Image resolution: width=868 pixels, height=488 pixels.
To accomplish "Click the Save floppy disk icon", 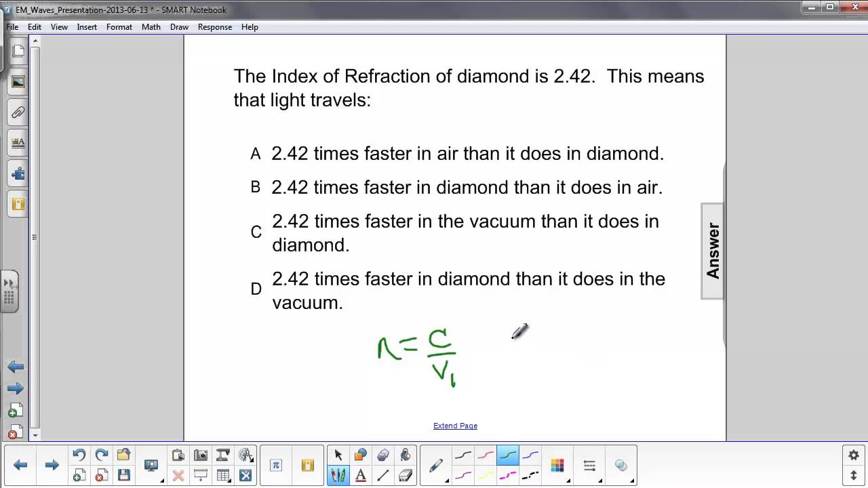I will (123, 475).
